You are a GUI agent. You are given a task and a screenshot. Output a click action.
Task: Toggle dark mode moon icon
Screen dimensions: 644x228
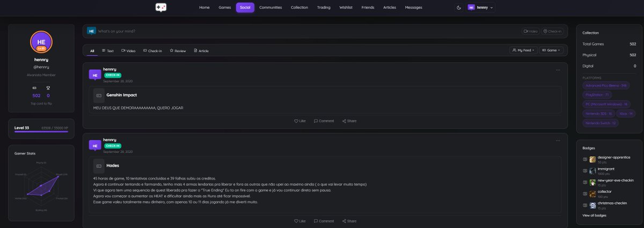point(458,8)
